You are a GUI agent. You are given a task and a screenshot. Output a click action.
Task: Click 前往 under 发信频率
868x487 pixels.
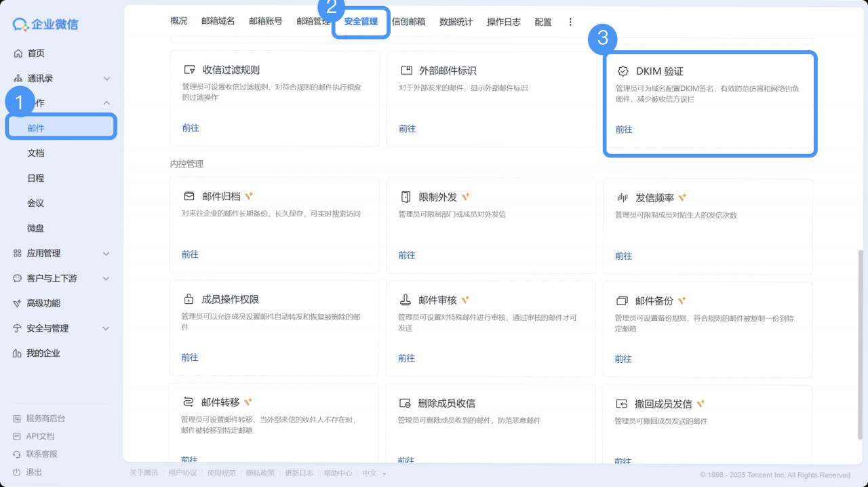pos(624,256)
